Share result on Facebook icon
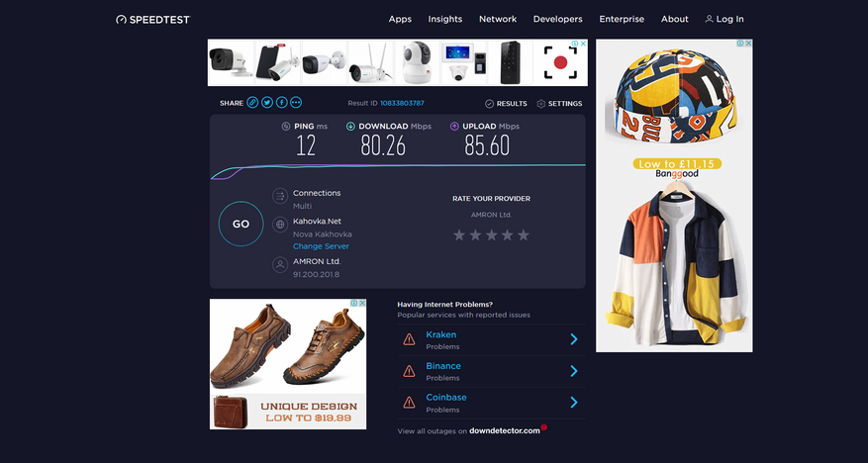 pyautogui.click(x=281, y=103)
